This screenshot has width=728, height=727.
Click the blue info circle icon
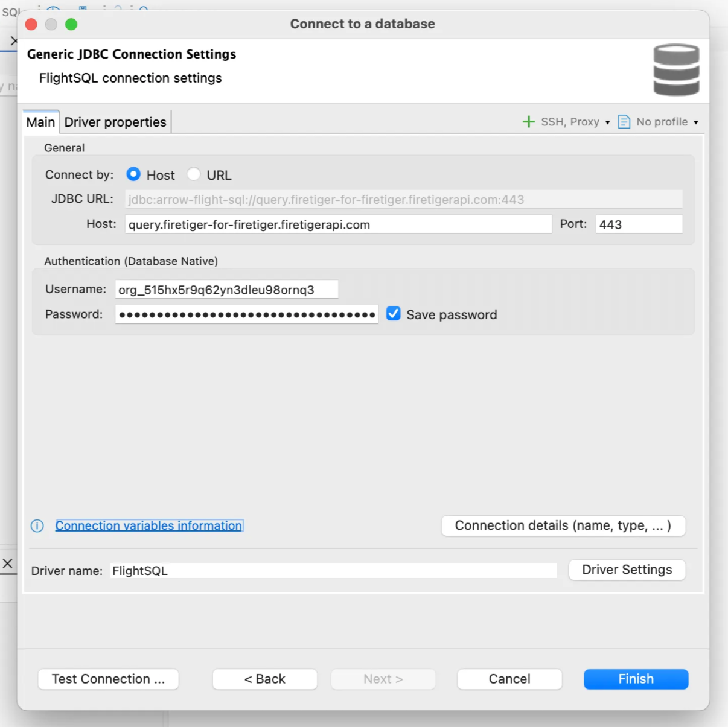click(x=37, y=526)
